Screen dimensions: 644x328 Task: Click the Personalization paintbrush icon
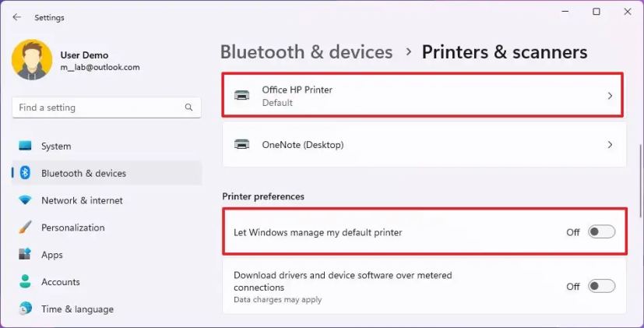pyautogui.click(x=25, y=227)
